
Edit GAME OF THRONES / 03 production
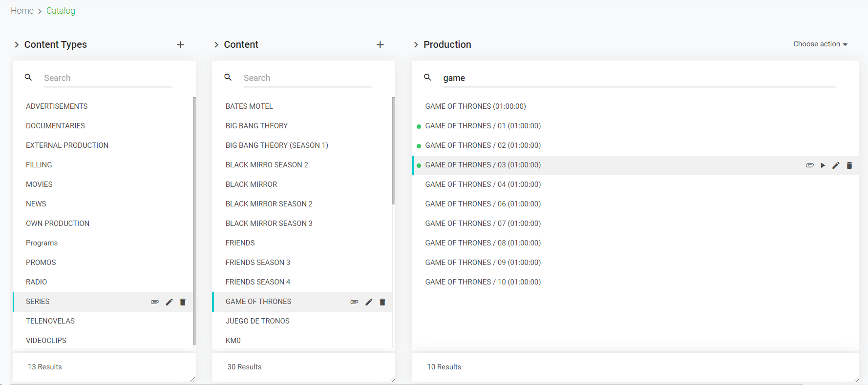(x=836, y=165)
